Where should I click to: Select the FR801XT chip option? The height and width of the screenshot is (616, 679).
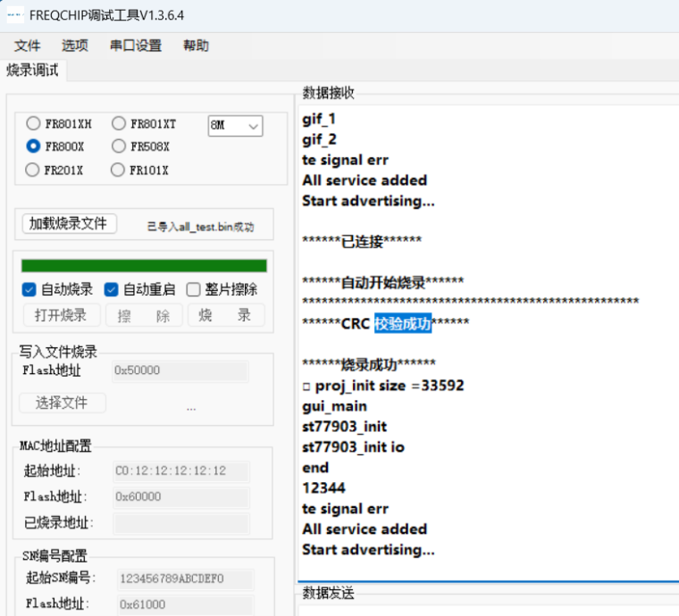coord(119,124)
